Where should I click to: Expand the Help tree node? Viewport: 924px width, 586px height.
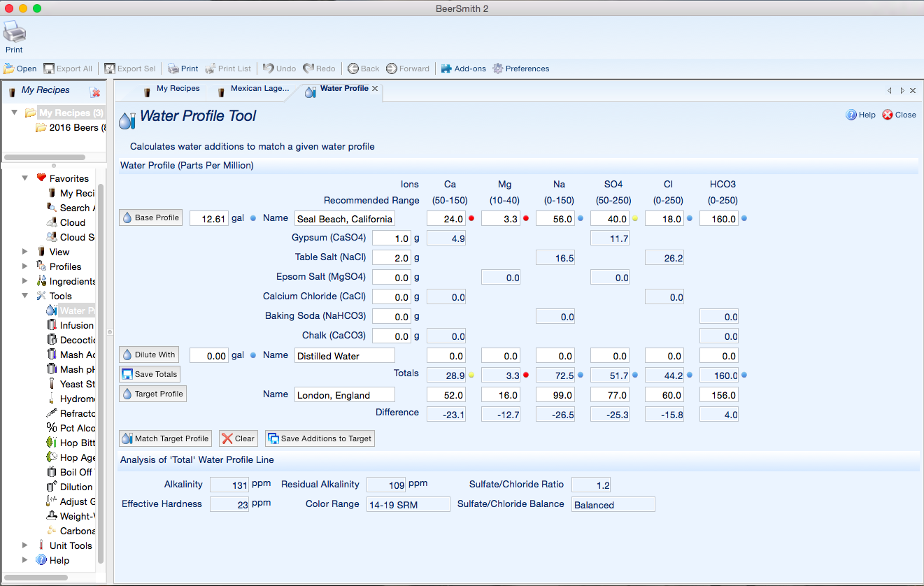pyautogui.click(x=25, y=560)
